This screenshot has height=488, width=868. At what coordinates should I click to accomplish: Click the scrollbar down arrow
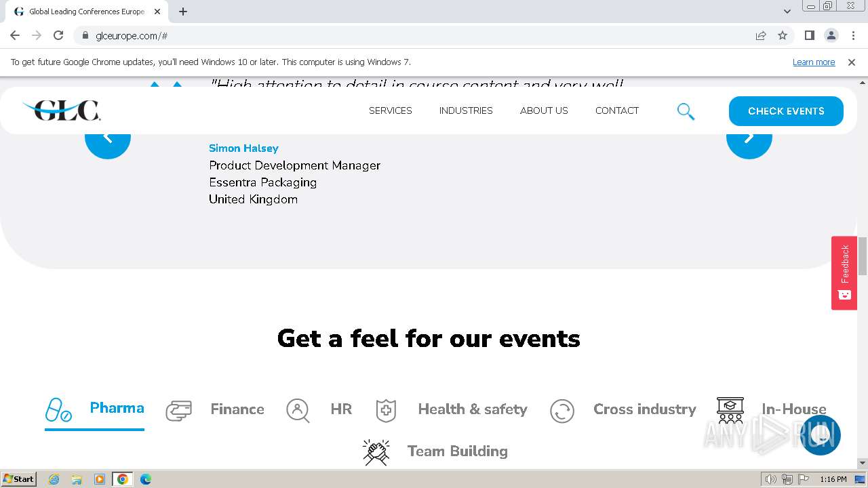click(863, 463)
